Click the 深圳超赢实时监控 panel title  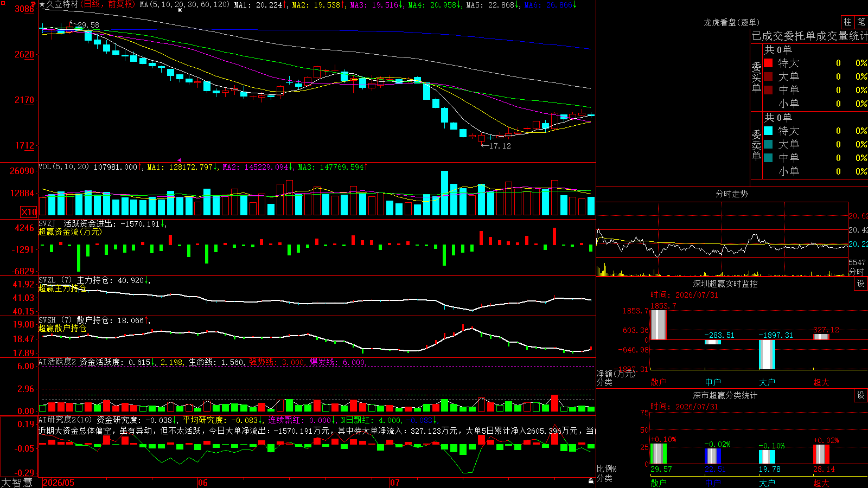tap(725, 284)
